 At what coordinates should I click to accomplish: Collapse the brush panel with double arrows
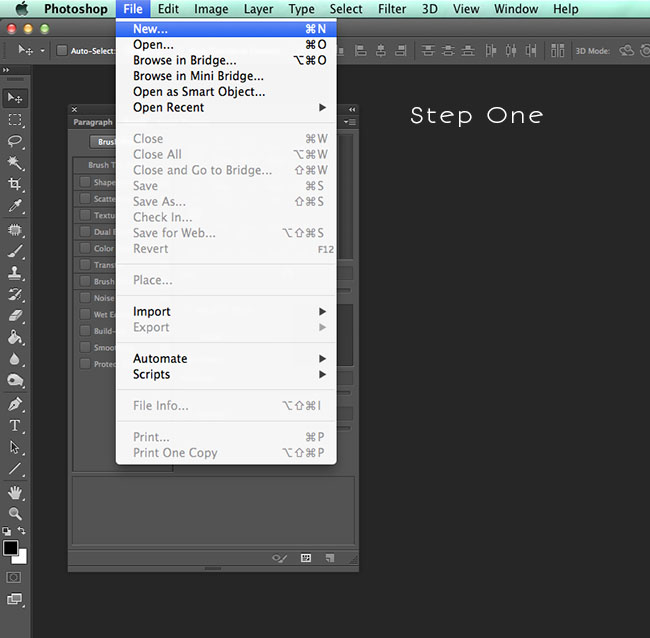pyautogui.click(x=352, y=109)
